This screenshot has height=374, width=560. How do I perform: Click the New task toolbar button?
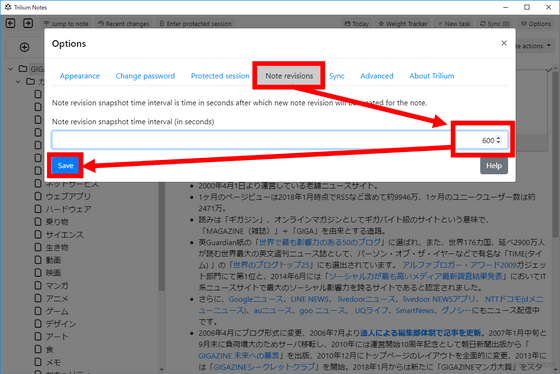point(454,24)
